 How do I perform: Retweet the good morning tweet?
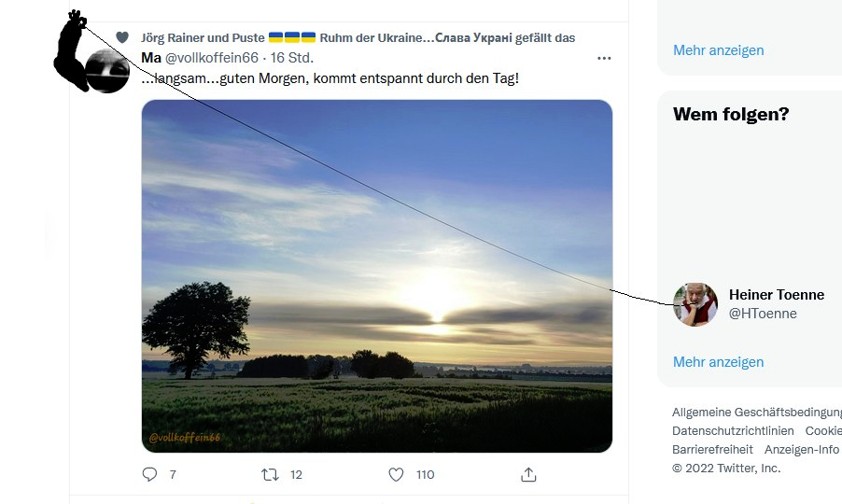(271, 474)
